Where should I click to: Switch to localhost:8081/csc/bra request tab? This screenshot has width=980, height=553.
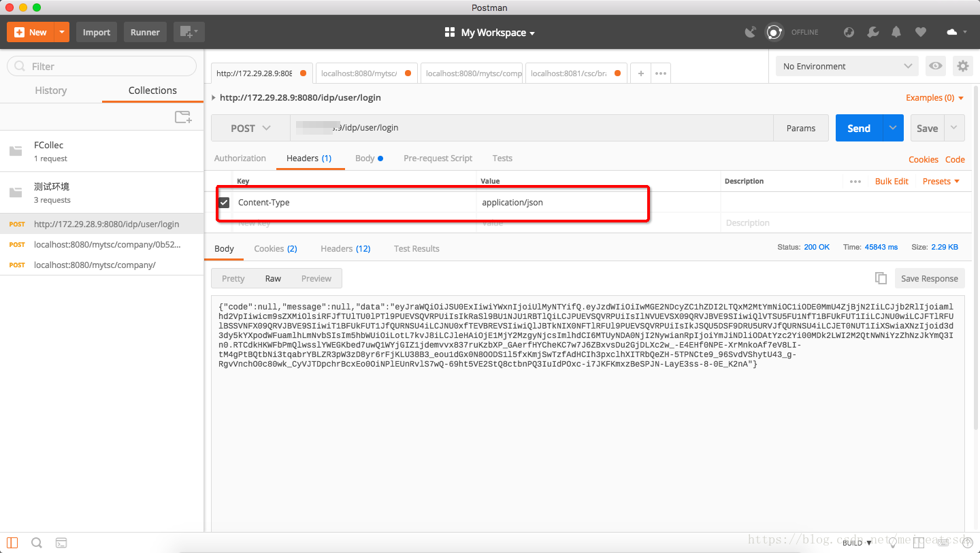(576, 73)
